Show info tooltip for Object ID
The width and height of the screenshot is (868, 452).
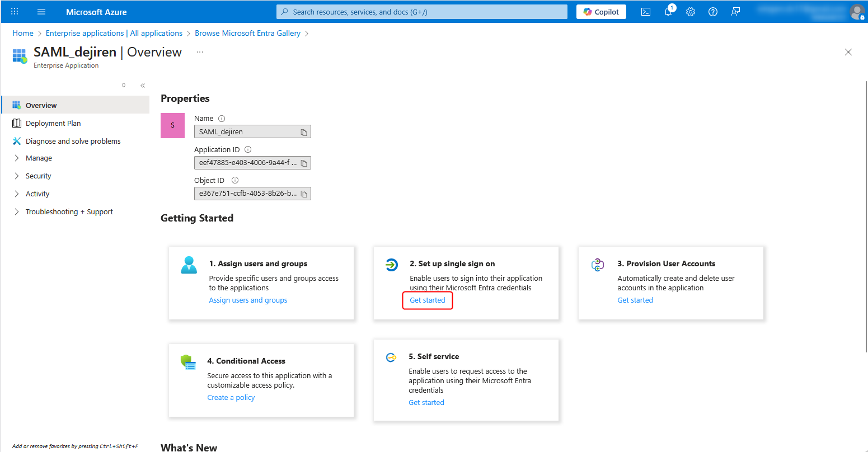[x=235, y=180]
